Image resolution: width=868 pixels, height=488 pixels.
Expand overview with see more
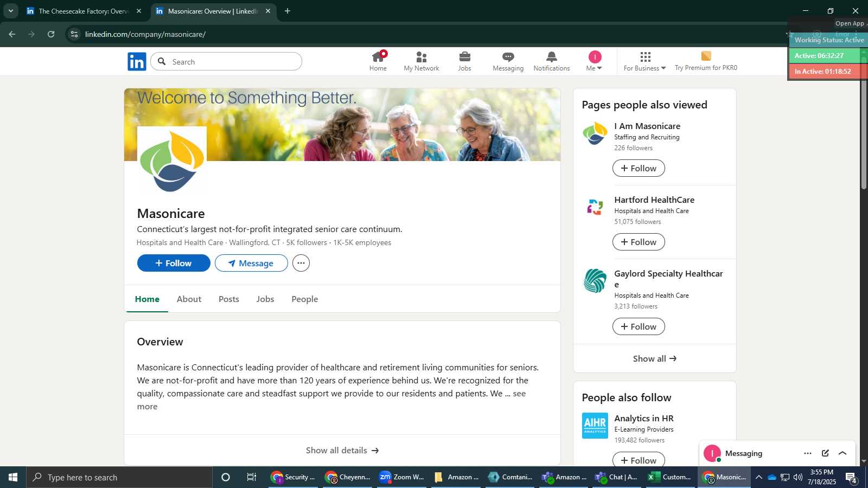tap(519, 394)
